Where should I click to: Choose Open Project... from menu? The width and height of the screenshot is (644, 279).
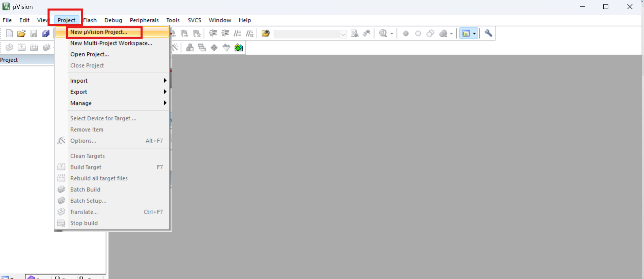(x=112, y=54)
